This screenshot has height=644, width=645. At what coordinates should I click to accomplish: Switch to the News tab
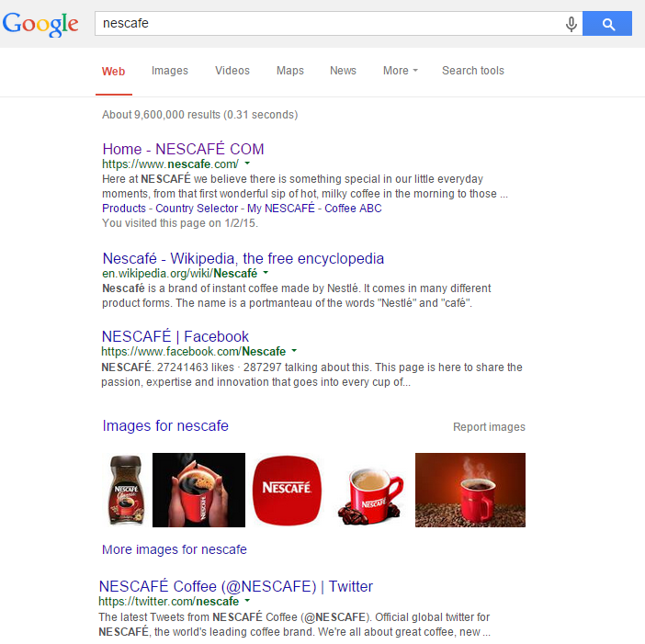(x=343, y=71)
